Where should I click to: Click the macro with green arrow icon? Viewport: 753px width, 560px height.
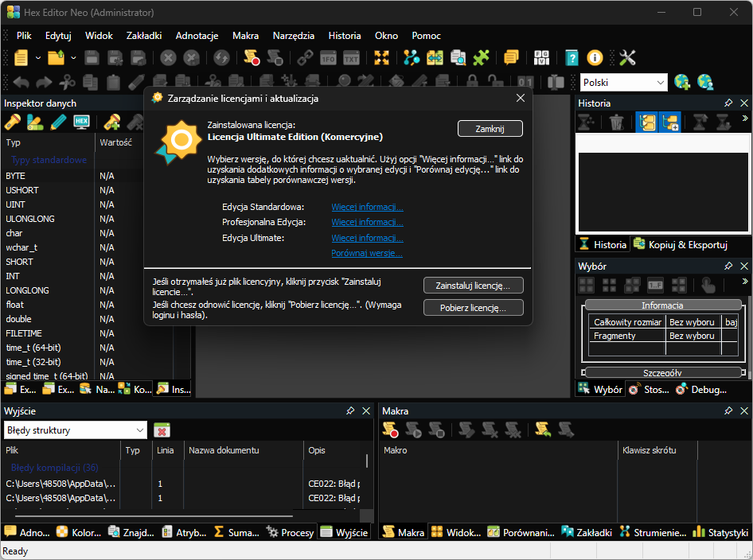543,430
